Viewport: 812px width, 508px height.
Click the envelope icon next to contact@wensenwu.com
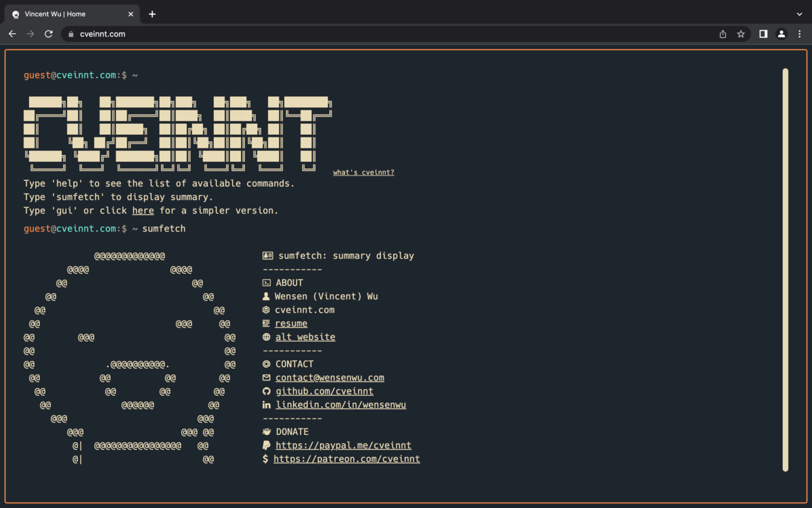tap(267, 377)
